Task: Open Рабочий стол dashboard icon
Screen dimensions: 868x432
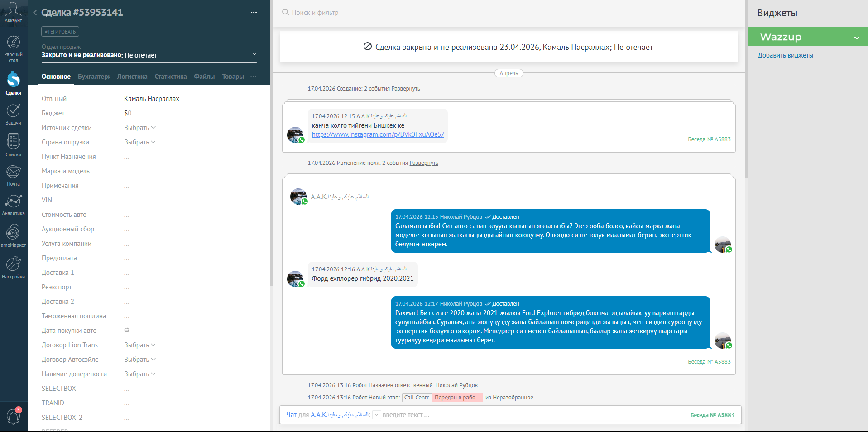Action: click(13, 49)
